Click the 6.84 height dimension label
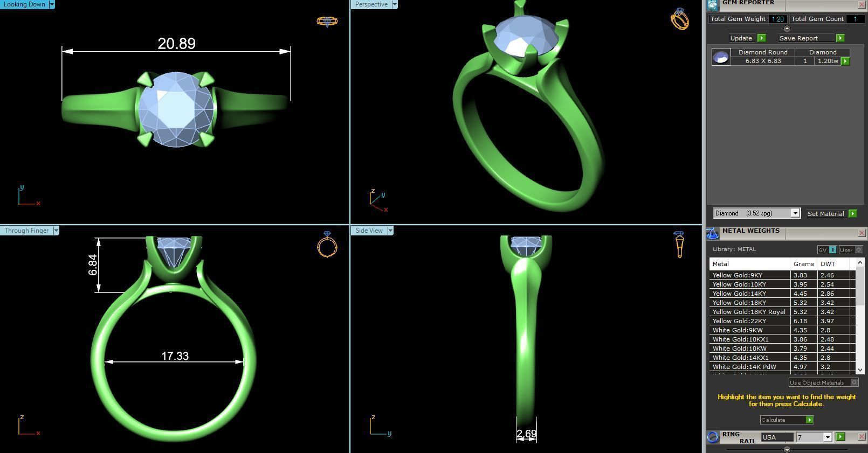The image size is (868, 453). coord(93,265)
